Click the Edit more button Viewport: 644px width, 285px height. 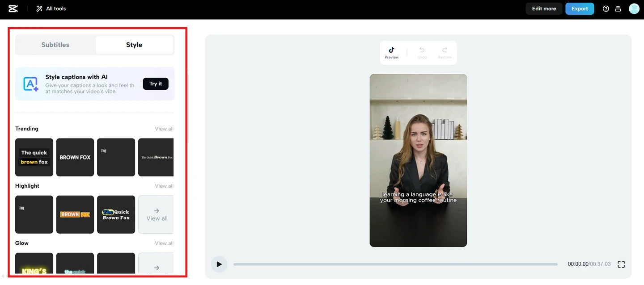tap(544, 8)
